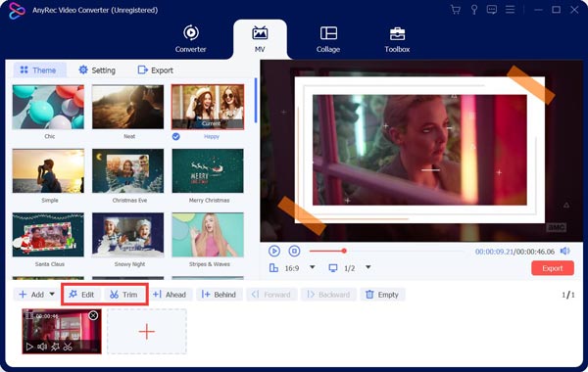
Task: Expand the 16:9 aspect ratio dropdown
Action: pyautogui.click(x=313, y=267)
